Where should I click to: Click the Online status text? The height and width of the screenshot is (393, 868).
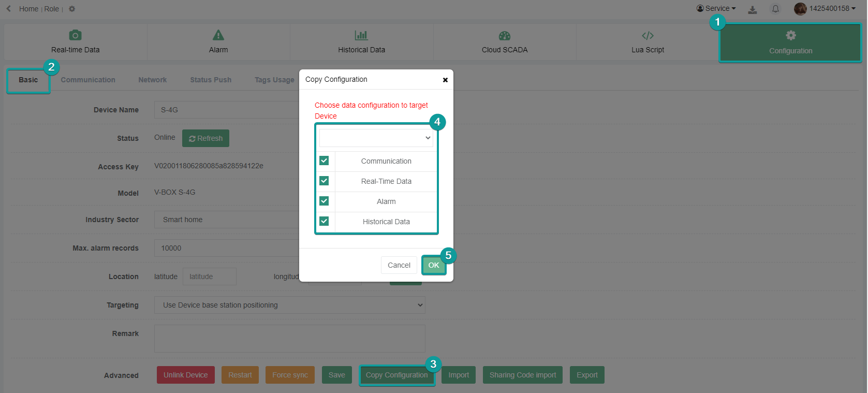pyautogui.click(x=165, y=137)
